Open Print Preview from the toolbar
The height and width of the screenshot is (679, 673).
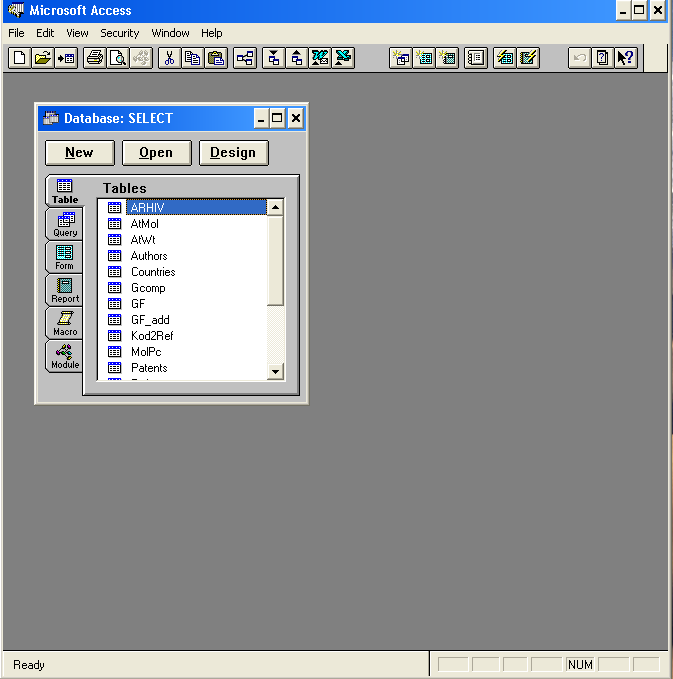pyautogui.click(x=118, y=58)
